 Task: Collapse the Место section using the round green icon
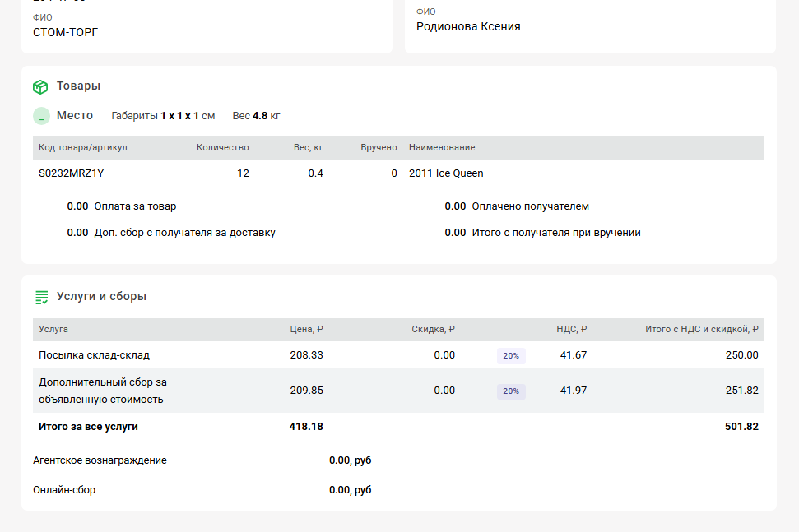(41, 116)
